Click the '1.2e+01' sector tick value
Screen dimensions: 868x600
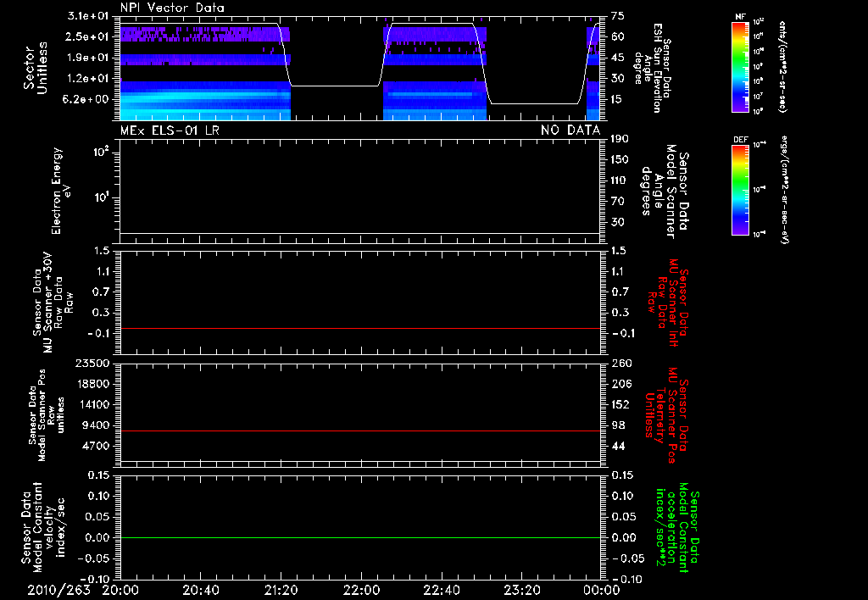(88, 79)
